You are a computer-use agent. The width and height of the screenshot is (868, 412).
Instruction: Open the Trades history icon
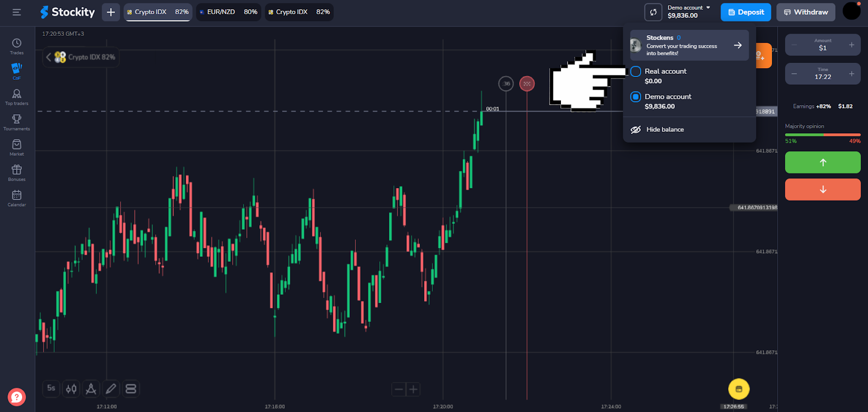click(x=17, y=46)
